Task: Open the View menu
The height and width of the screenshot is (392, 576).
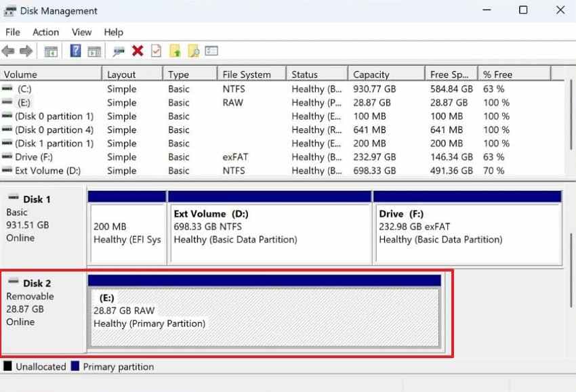Action: point(81,32)
